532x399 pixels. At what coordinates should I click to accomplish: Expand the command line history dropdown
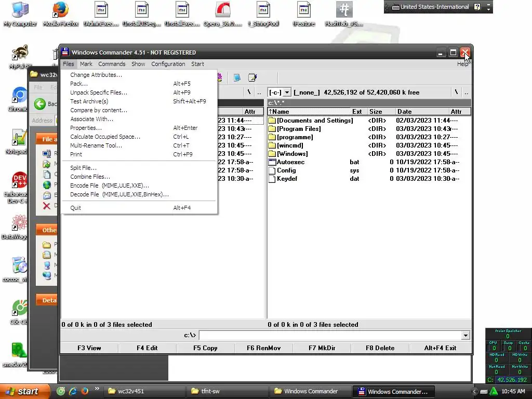tap(465, 336)
